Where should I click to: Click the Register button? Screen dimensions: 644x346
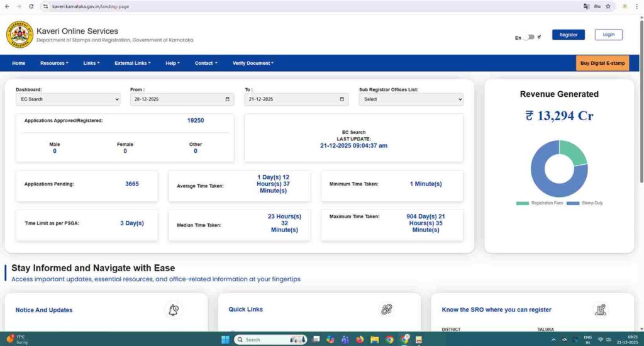[x=568, y=35]
